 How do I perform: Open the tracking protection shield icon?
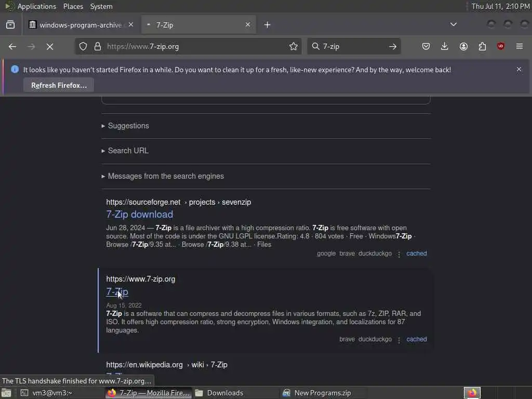(83, 46)
